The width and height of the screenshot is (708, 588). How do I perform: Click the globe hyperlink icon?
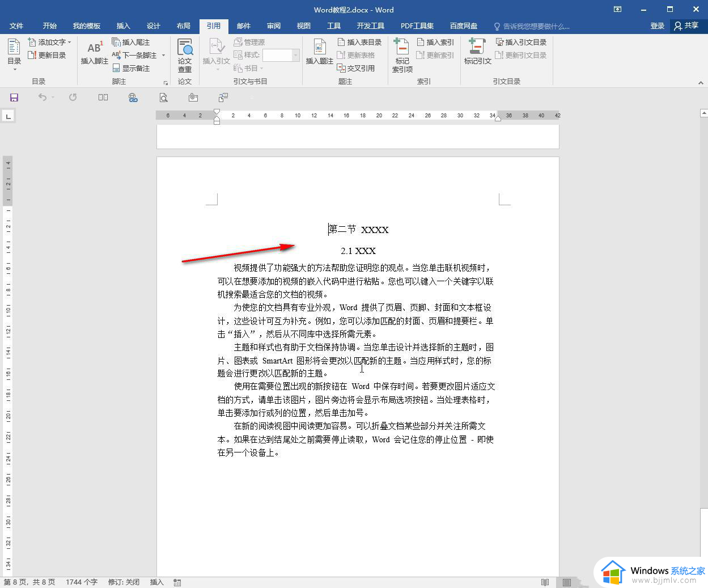(133, 98)
